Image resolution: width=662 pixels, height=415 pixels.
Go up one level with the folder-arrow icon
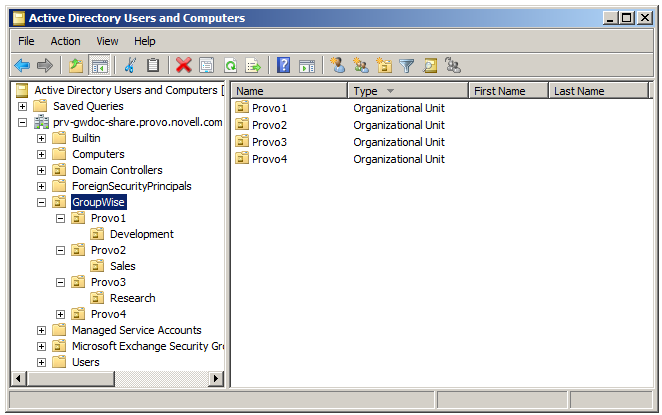tap(76, 65)
